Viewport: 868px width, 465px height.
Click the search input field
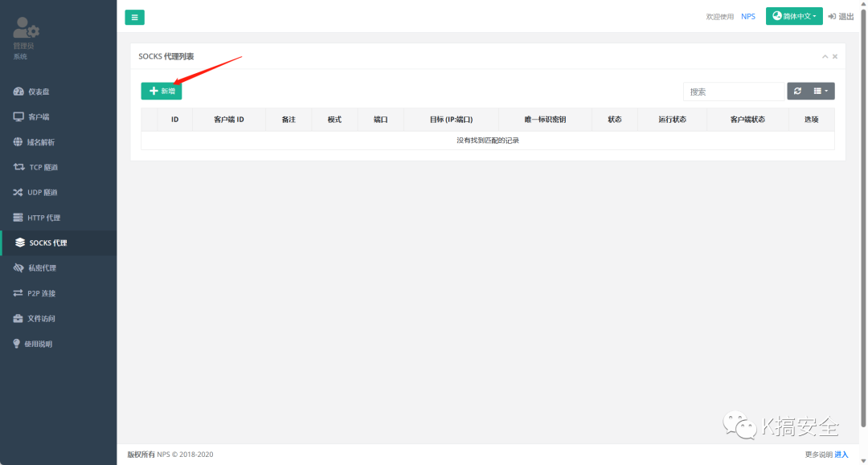[734, 92]
